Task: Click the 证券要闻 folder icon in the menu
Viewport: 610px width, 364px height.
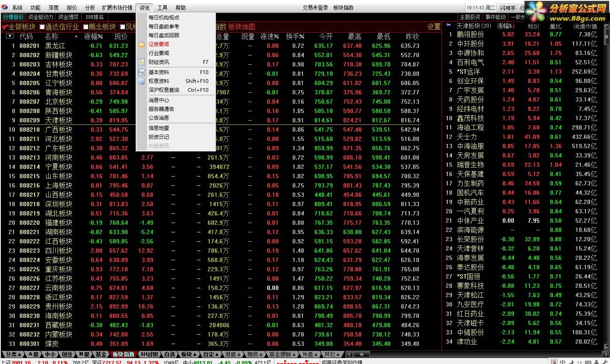Action: tap(141, 44)
